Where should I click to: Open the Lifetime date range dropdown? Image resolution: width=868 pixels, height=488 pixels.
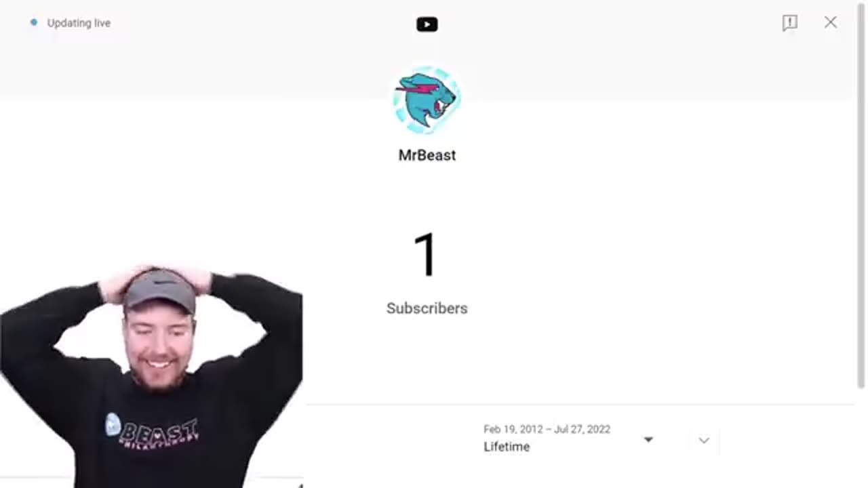click(568, 439)
